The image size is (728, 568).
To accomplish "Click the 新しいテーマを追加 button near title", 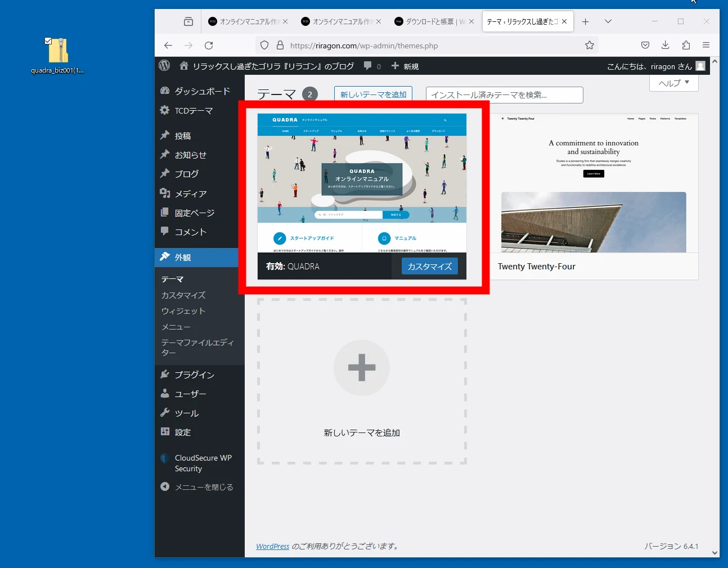I will click(x=373, y=94).
